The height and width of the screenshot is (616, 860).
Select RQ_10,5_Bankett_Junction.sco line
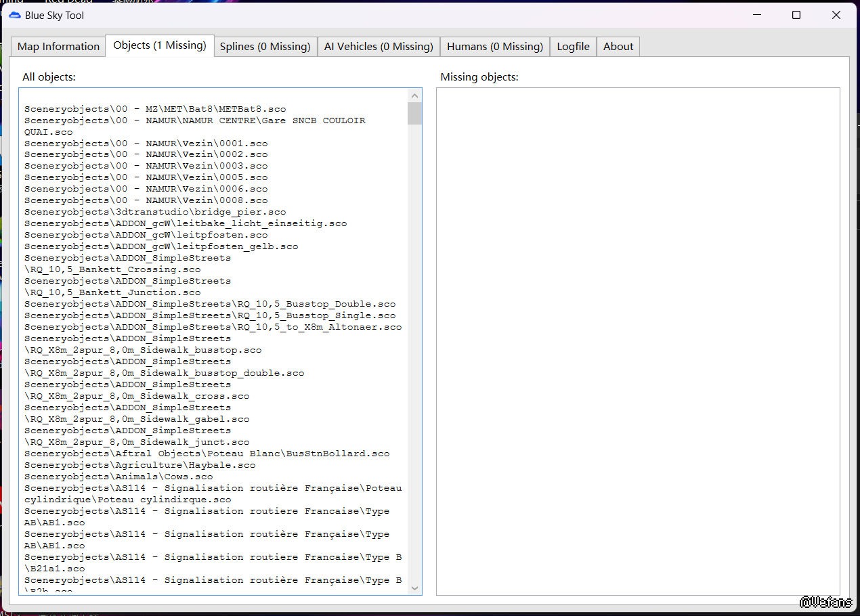click(x=112, y=293)
